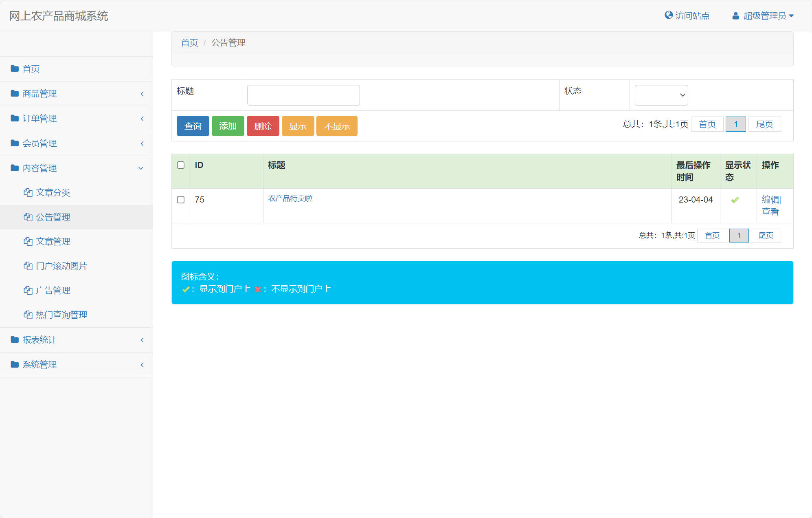
Task: Check the select-all checkbox in table header
Action: coord(181,164)
